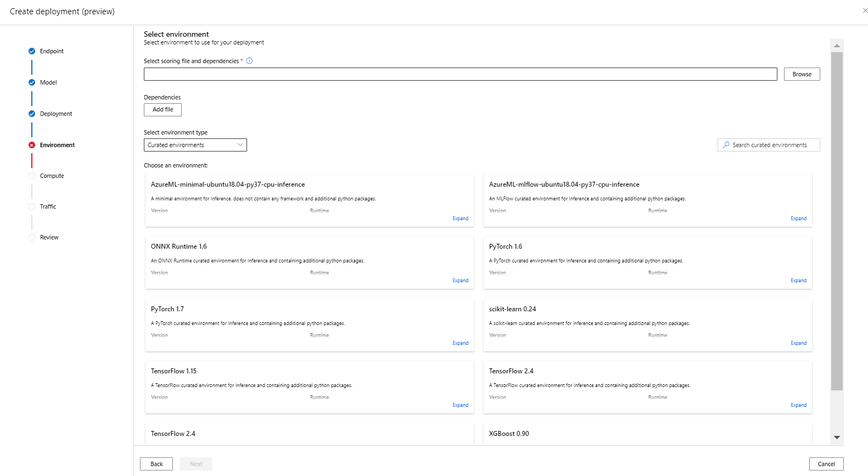Go to the Review step

tap(49, 237)
